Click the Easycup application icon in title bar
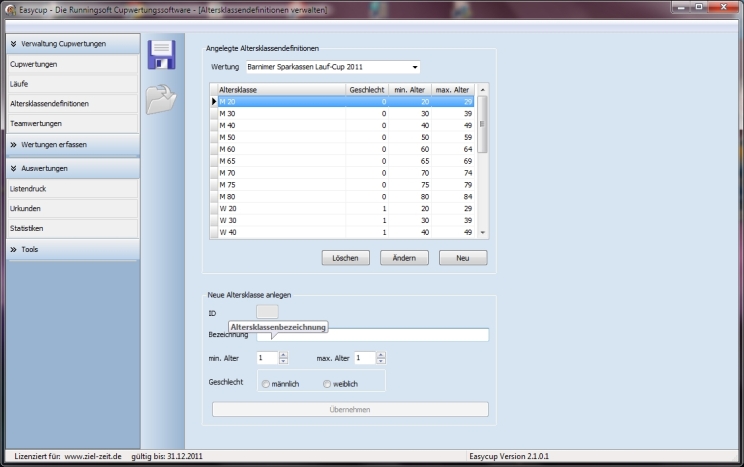 tap(9, 8)
